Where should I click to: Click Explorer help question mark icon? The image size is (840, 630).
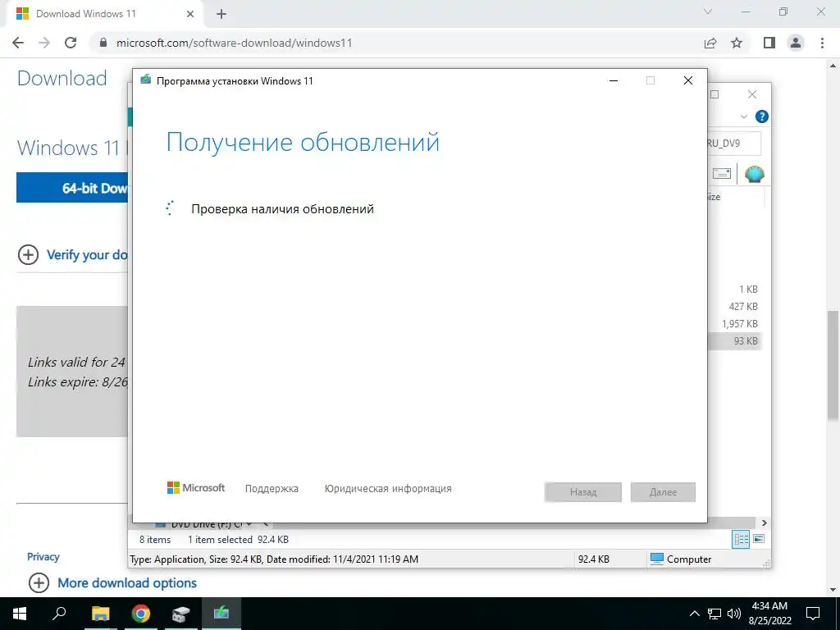click(x=761, y=116)
